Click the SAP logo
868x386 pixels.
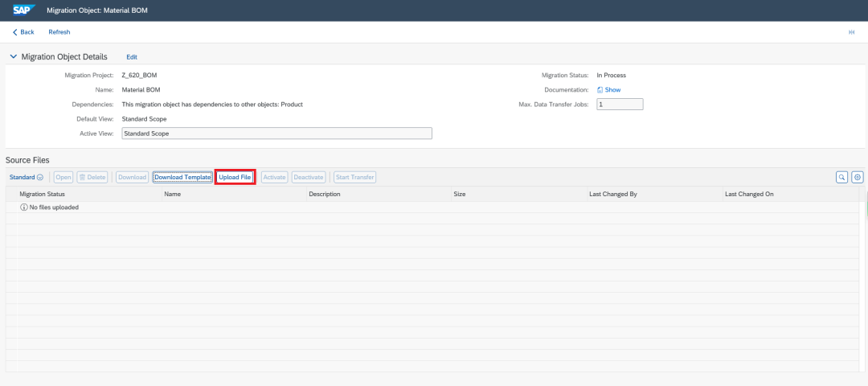(24, 10)
